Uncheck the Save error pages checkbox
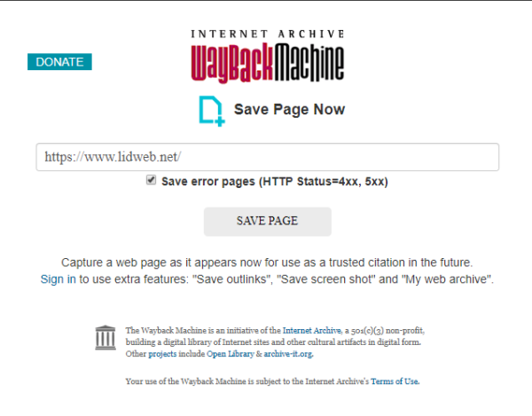The height and width of the screenshot is (416, 532). 151,180
